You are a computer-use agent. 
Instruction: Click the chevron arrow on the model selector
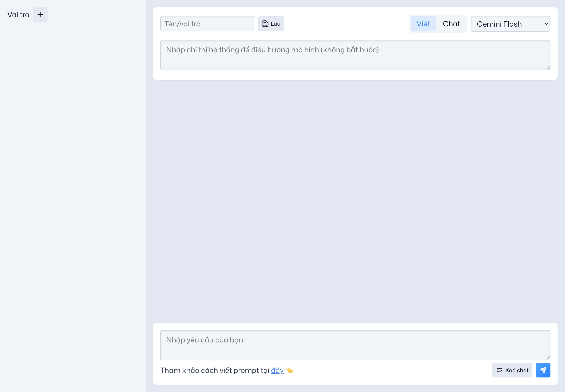pyautogui.click(x=546, y=24)
